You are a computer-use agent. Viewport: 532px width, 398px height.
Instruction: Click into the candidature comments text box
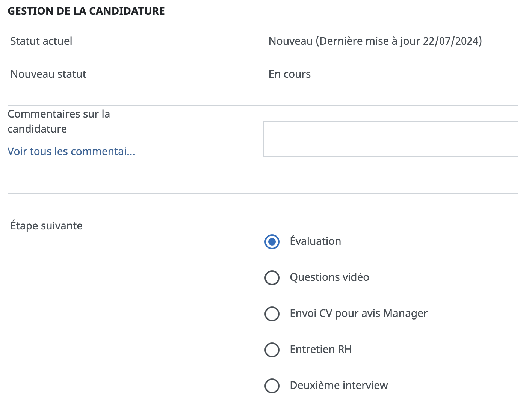point(390,139)
